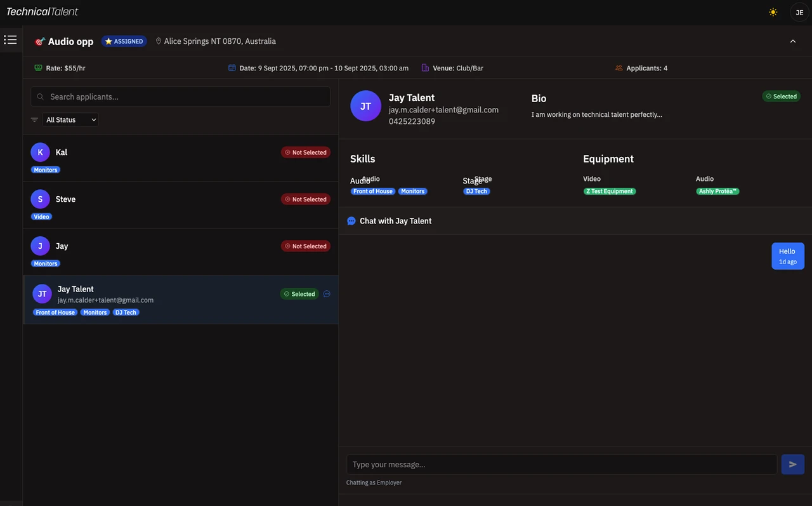Click the filter icon beside All Status
This screenshot has width=812, height=506.
pyautogui.click(x=35, y=119)
